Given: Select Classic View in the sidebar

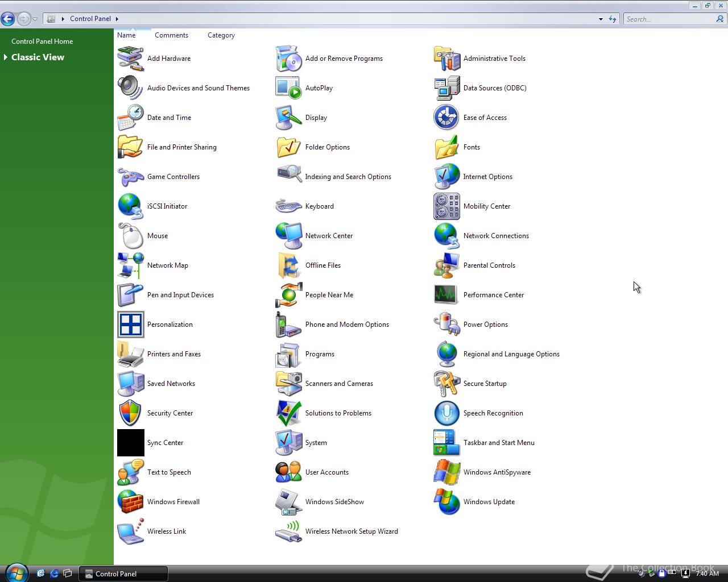Looking at the screenshot, I should coord(38,57).
